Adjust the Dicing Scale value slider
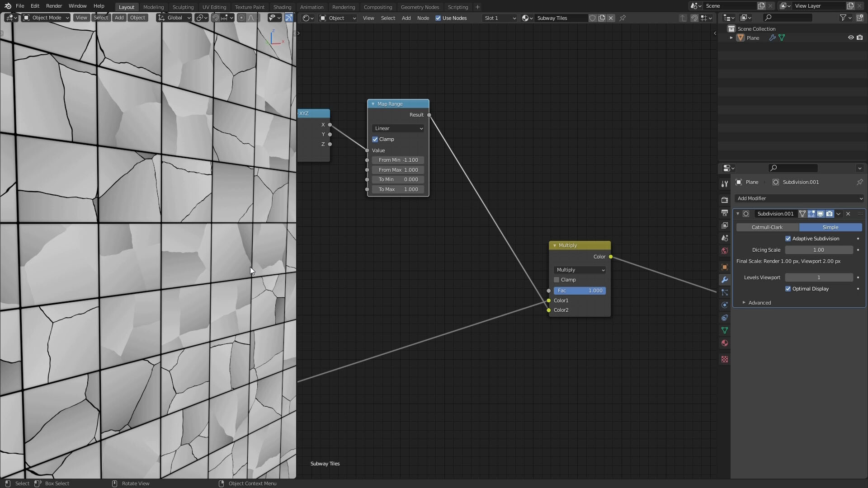Viewport: 868px width, 488px height. (x=819, y=250)
